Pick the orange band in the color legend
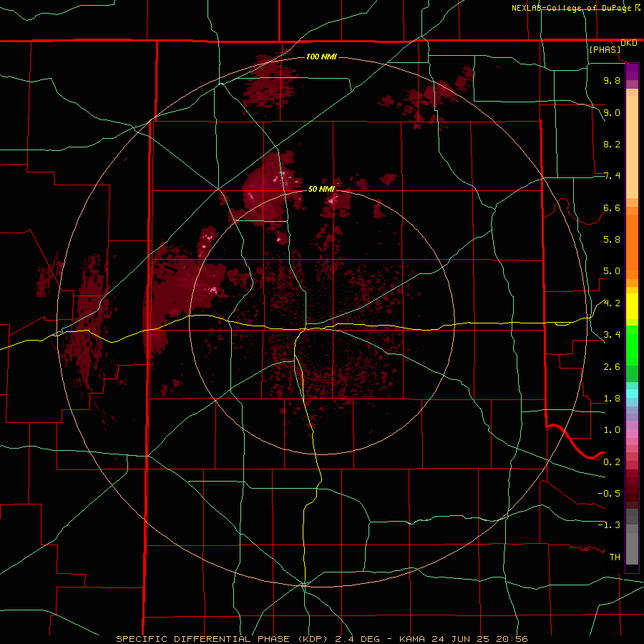Screen dimensions: 644x644 pos(632,246)
